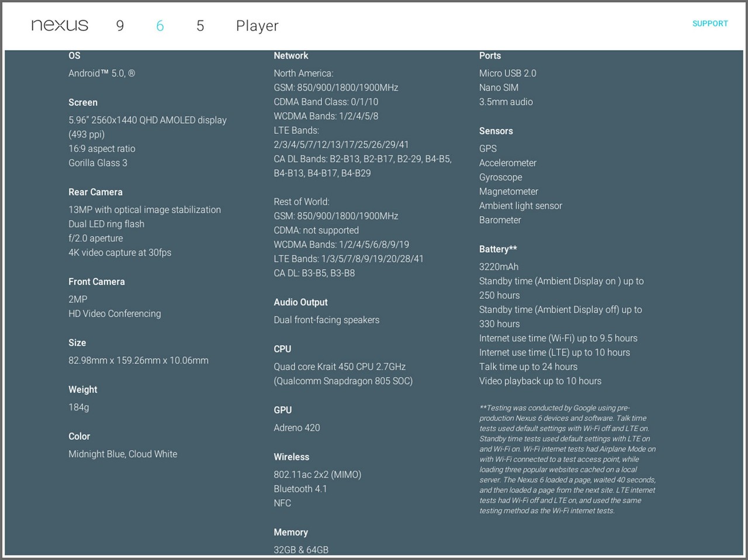Click 'CDMA: not supported' line
748x560 pixels.
[316, 230]
